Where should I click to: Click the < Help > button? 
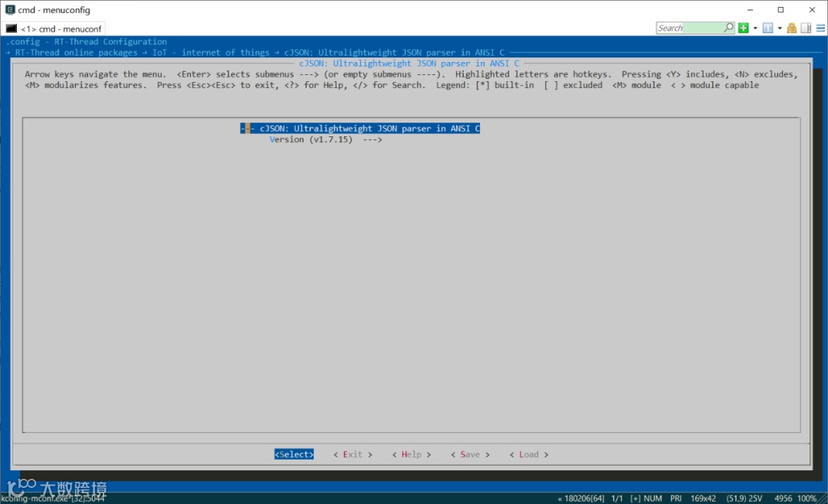coord(412,454)
